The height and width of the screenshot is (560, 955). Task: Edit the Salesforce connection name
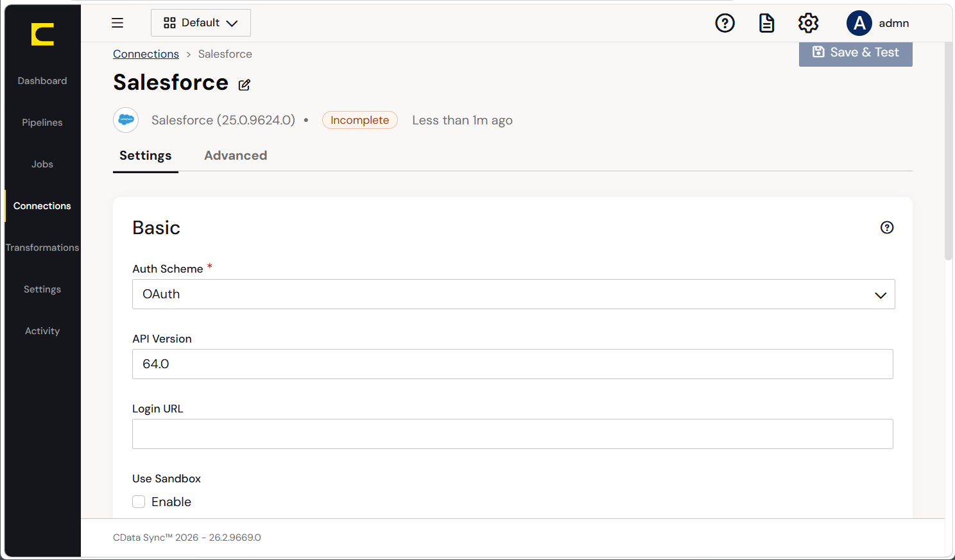tap(245, 85)
